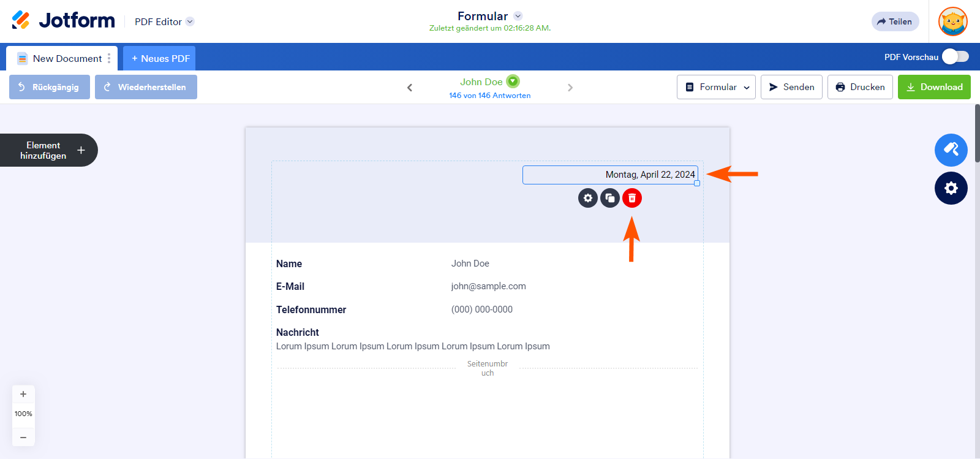Open the user avatar menu

pos(952,21)
